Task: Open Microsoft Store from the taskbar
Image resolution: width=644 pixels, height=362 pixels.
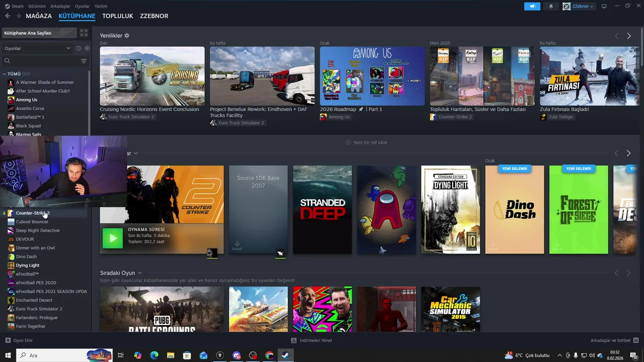Action: [x=187, y=355]
